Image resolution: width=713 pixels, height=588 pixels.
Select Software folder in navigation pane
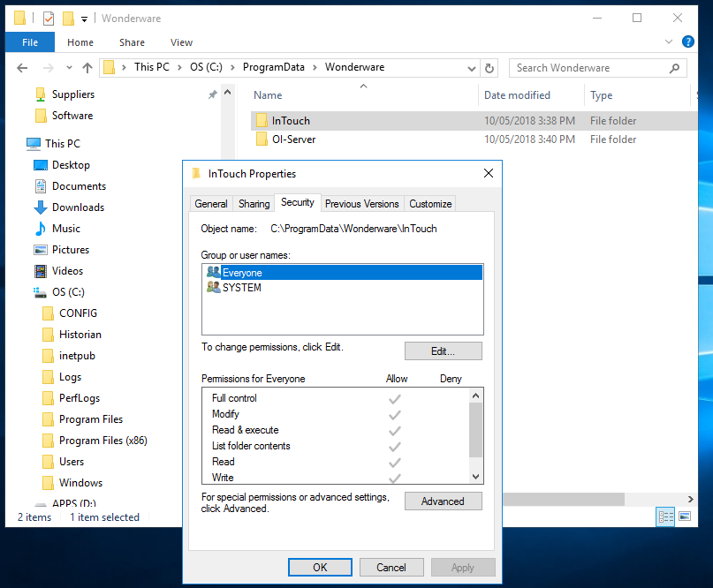click(72, 116)
